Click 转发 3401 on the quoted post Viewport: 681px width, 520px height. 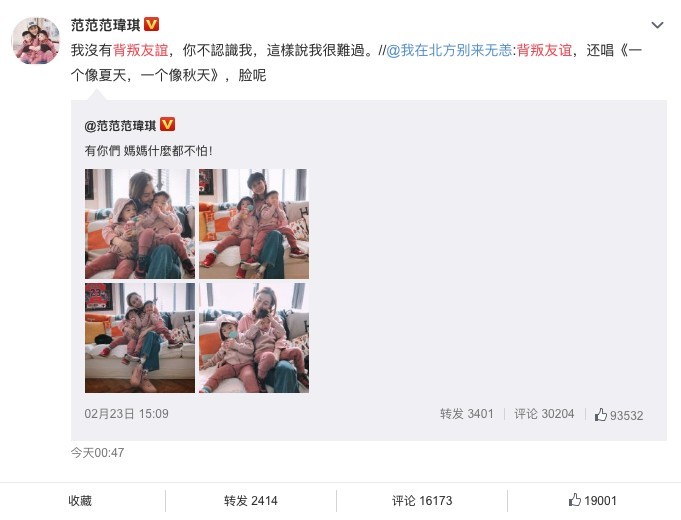coord(466,414)
